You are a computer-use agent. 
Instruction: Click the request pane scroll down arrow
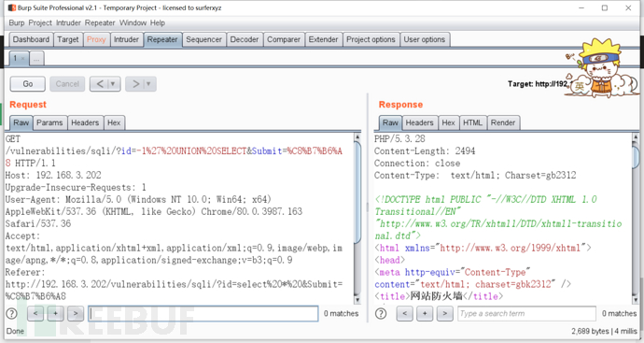tap(357, 300)
